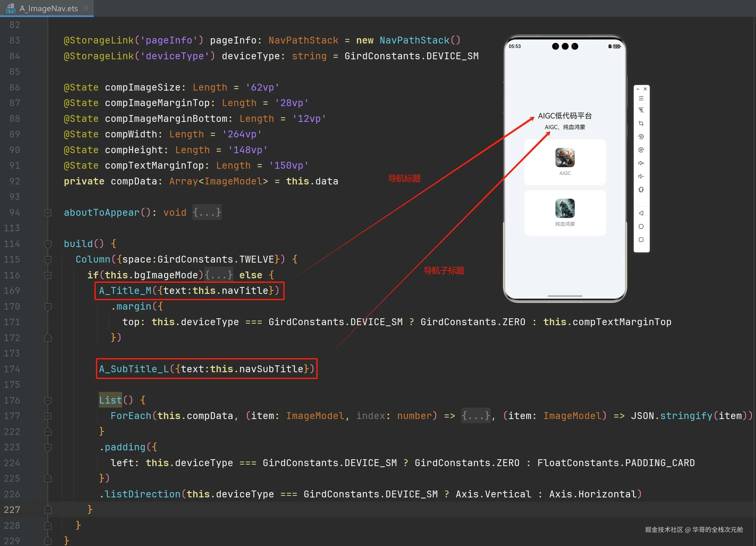The height and width of the screenshot is (546, 756).
Task: Click the wolf image thumbnail in preview
Action: coord(565,208)
